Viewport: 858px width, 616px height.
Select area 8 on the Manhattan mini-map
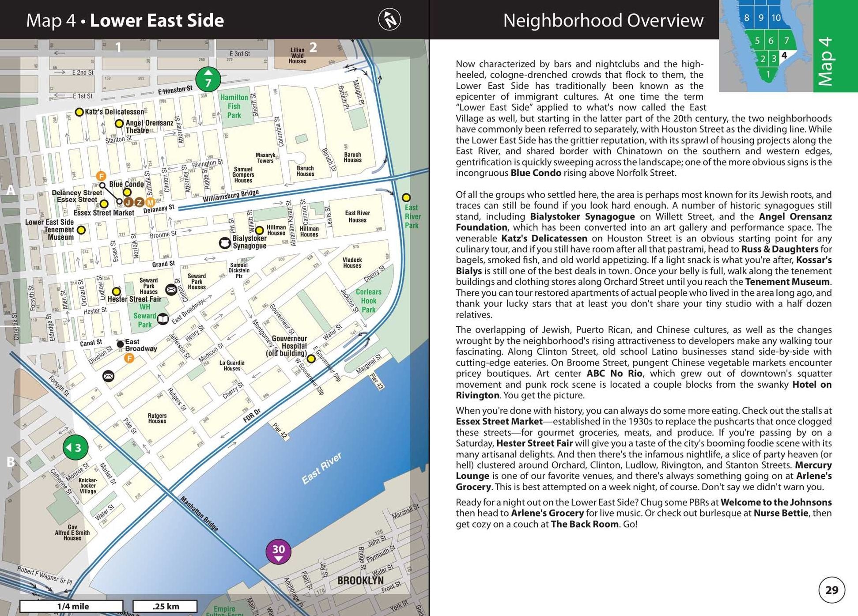746,18
